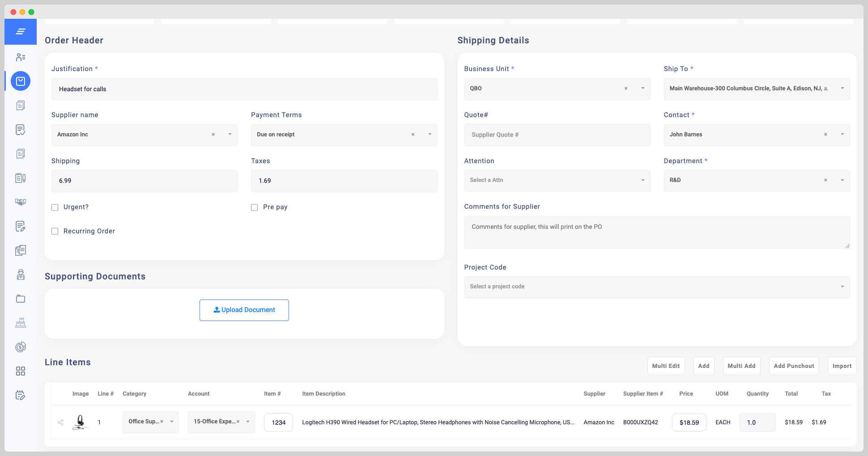This screenshot has width=868, height=456.
Task: Click Add Punchout above line items
Action: [794, 366]
